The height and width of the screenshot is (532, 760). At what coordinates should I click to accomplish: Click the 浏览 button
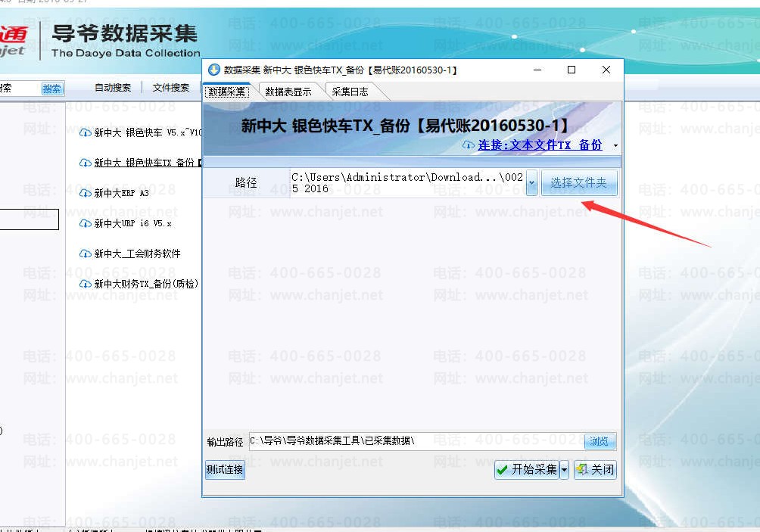point(599,441)
